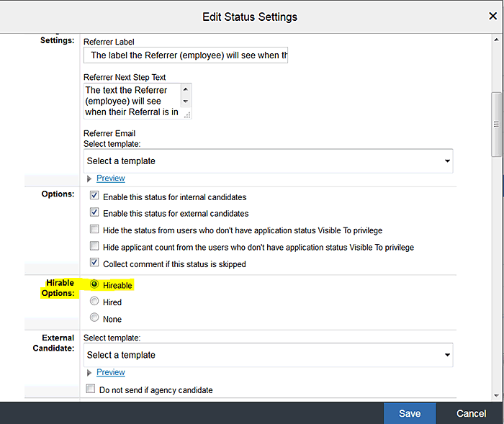Choose None for Hirable Options
The height and width of the screenshot is (424, 504).
click(94, 318)
